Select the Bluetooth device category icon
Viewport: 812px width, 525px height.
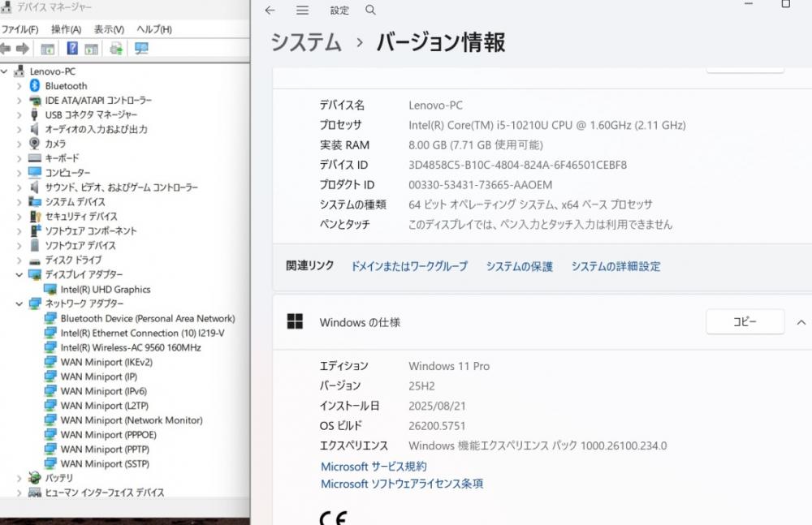point(35,85)
